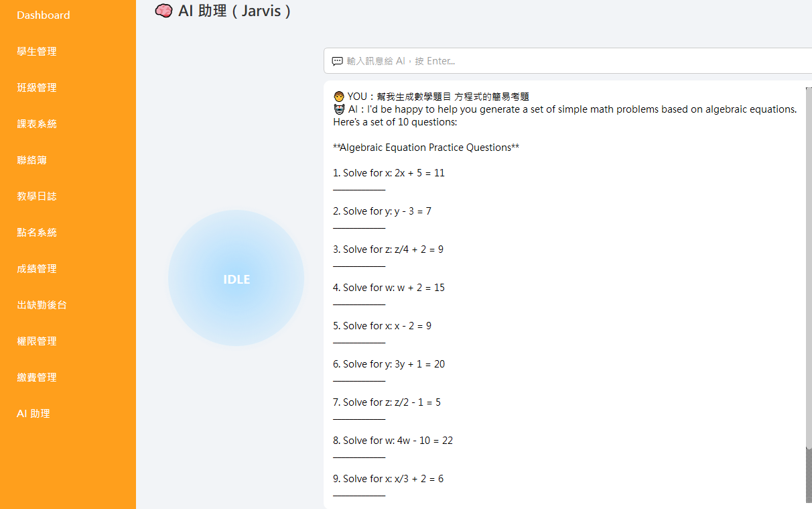
Task: Click the glowing IDLE status orb
Action: point(236,278)
